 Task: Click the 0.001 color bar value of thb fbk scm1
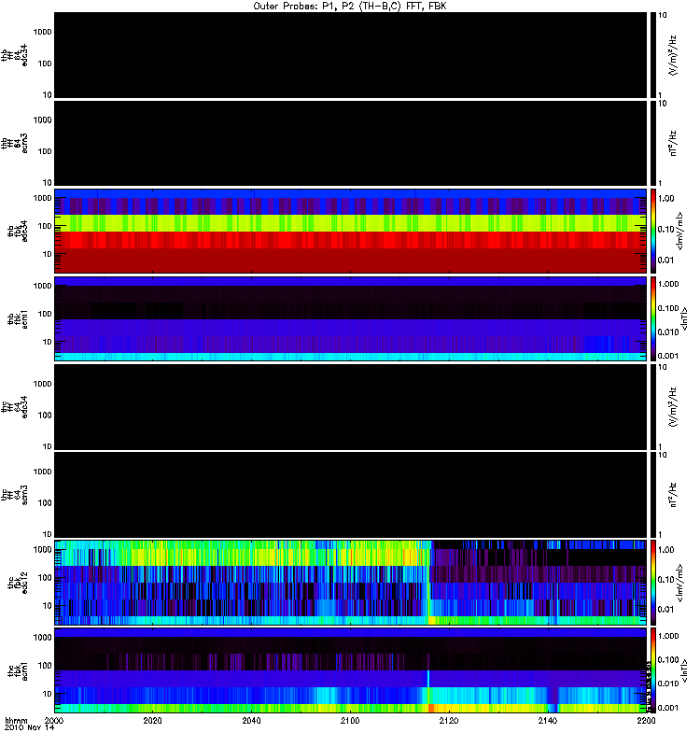pos(668,356)
